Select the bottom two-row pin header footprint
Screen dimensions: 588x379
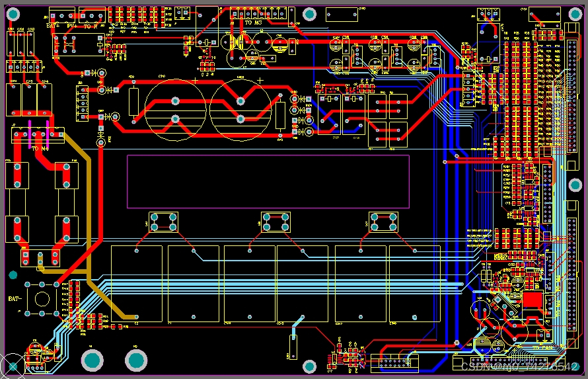click(x=394, y=363)
